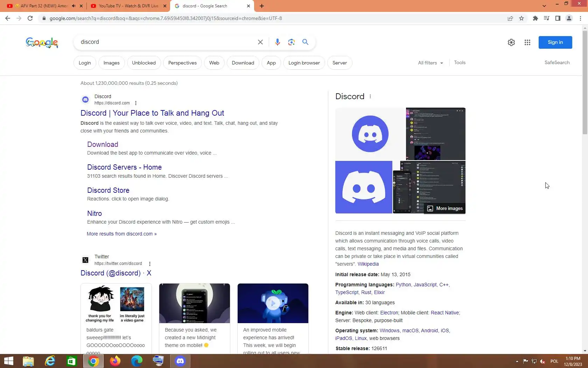Open the Nitro sitelink
Viewport: 588px width, 368px height.
point(94,213)
